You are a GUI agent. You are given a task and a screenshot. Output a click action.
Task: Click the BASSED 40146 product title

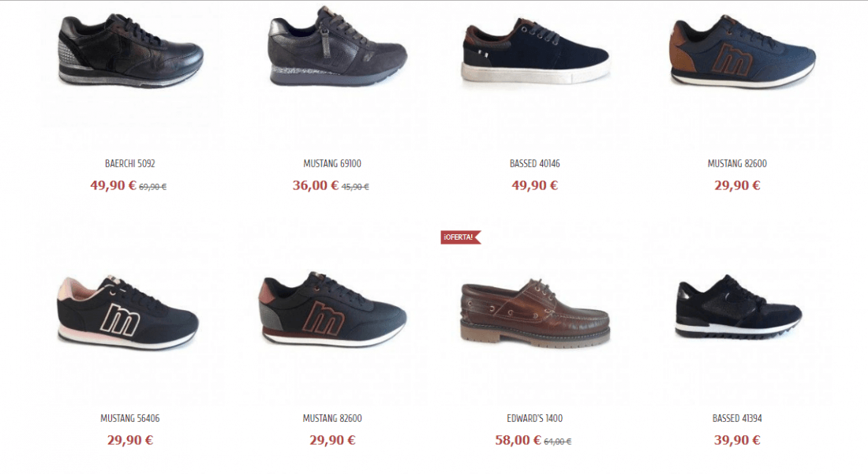point(535,164)
